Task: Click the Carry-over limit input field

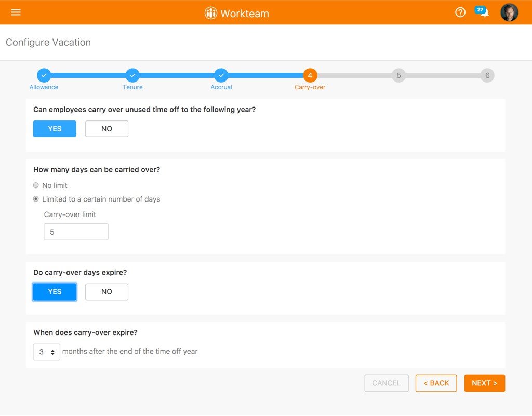Action: click(76, 232)
